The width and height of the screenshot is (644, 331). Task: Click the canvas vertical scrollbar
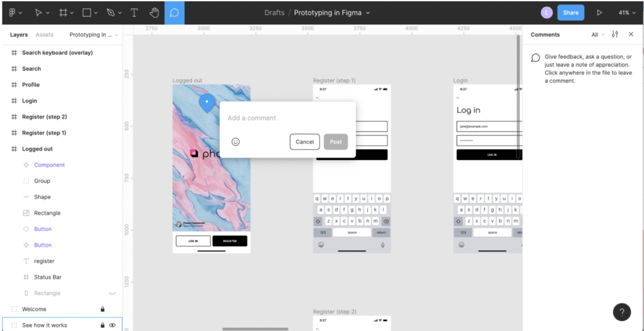518,97
